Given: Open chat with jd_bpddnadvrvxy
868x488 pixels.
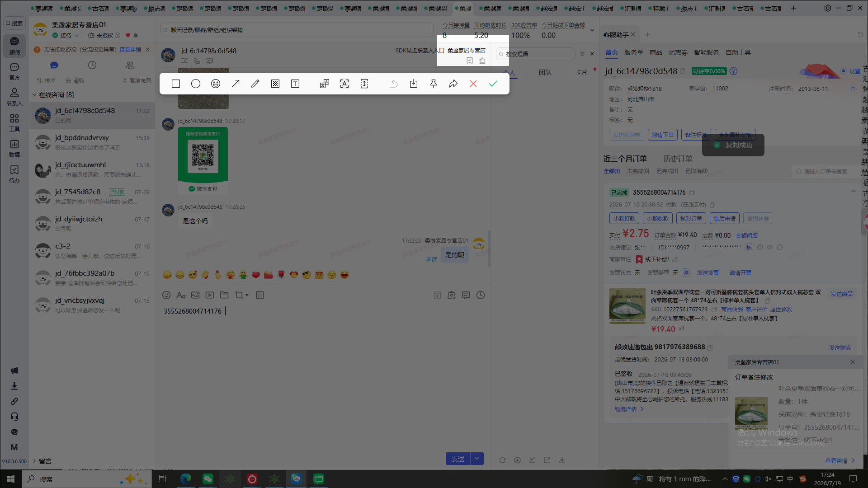Looking at the screenshot, I should [93, 142].
